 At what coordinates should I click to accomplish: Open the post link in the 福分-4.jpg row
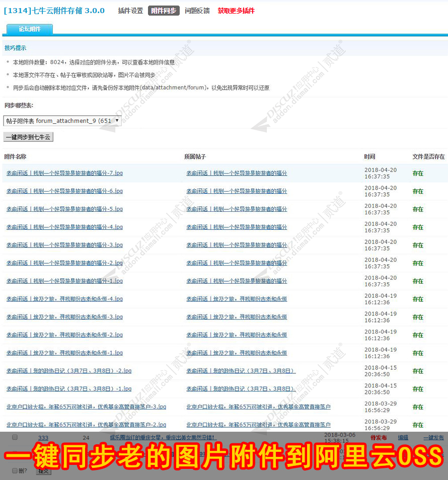(x=237, y=227)
